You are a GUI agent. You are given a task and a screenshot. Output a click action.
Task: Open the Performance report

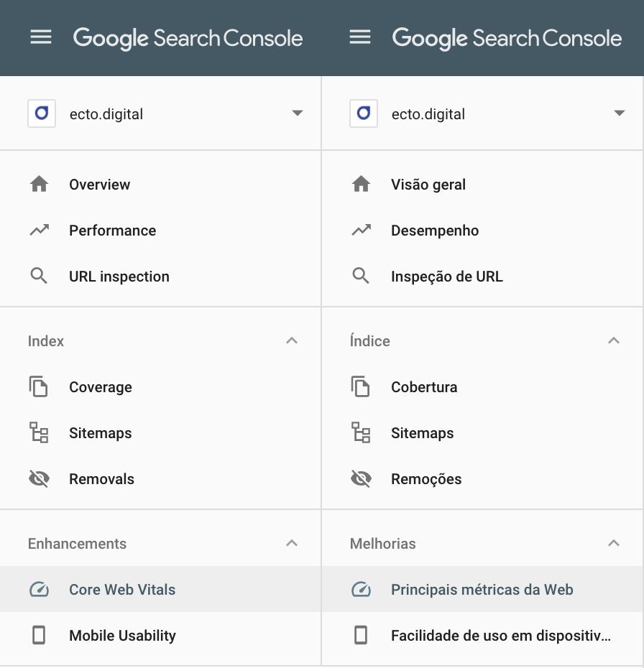pyautogui.click(x=113, y=231)
